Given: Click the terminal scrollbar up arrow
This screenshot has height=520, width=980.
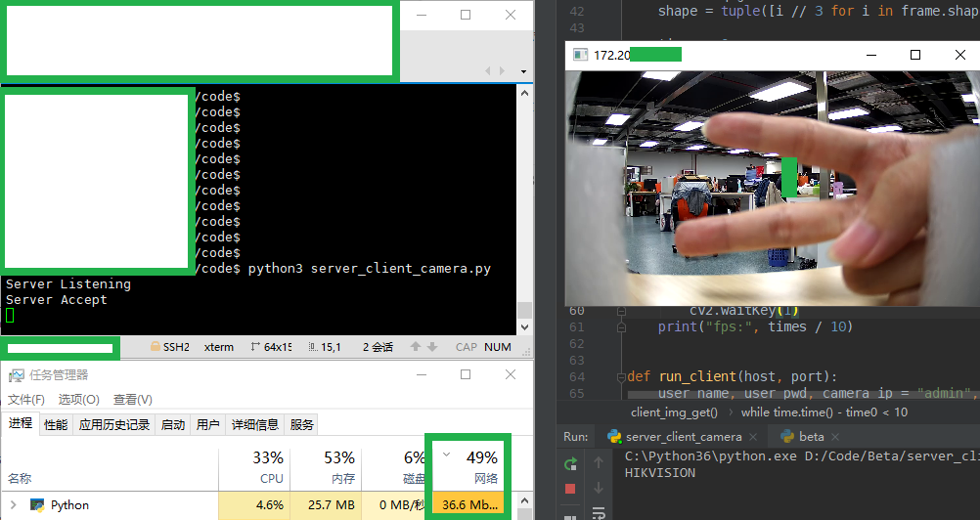Looking at the screenshot, I should click(x=524, y=93).
